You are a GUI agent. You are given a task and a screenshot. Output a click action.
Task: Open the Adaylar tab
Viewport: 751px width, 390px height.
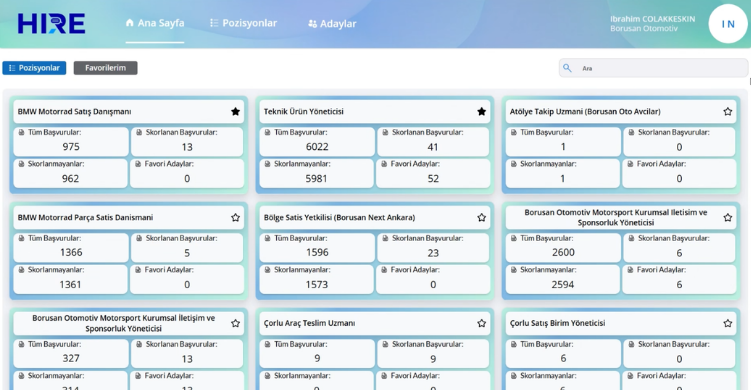click(x=332, y=23)
